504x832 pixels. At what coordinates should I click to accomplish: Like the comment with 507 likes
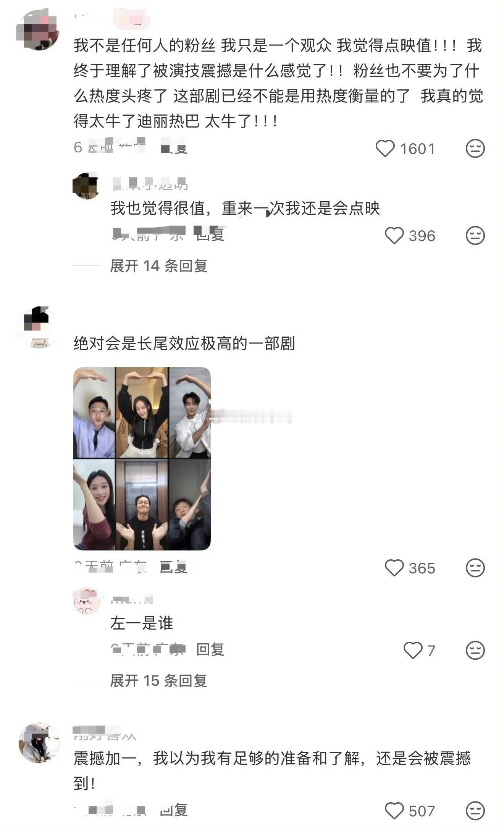pyautogui.click(x=394, y=811)
